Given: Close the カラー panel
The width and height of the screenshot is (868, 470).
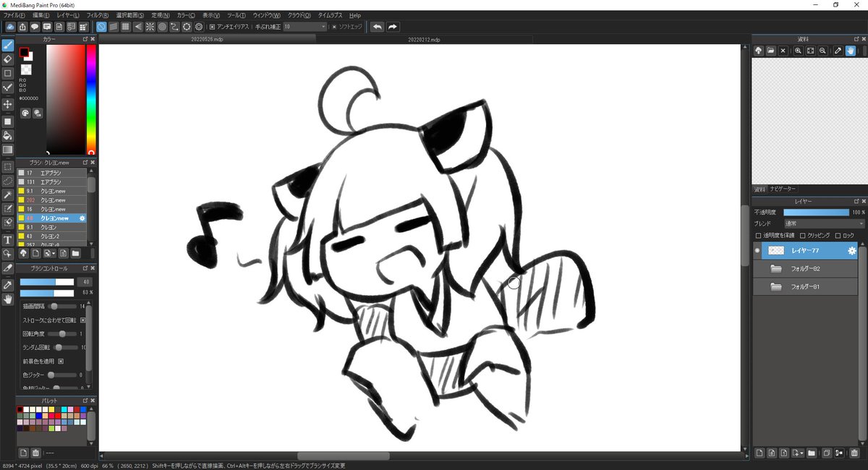Looking at the screenshot, I should [93, 39].
